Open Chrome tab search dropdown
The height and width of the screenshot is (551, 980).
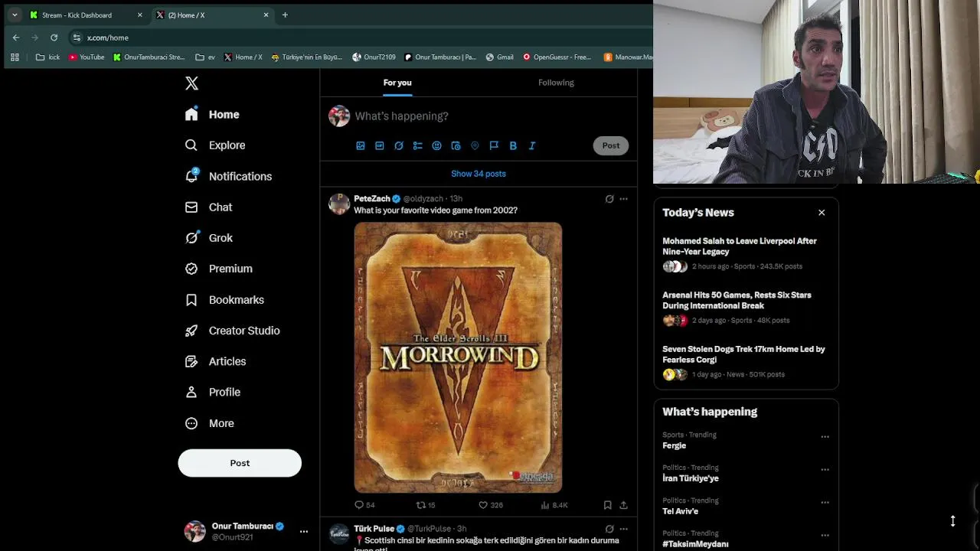coord(15,15)
